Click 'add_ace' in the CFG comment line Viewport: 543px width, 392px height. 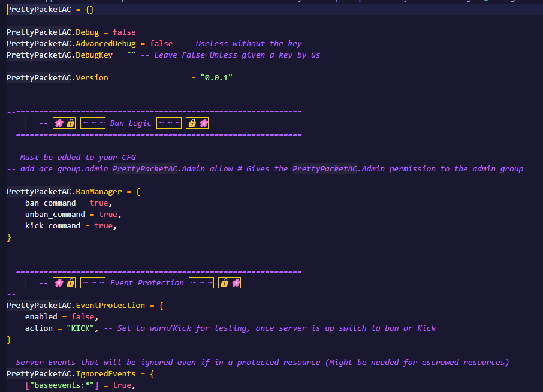click(37, 169)
